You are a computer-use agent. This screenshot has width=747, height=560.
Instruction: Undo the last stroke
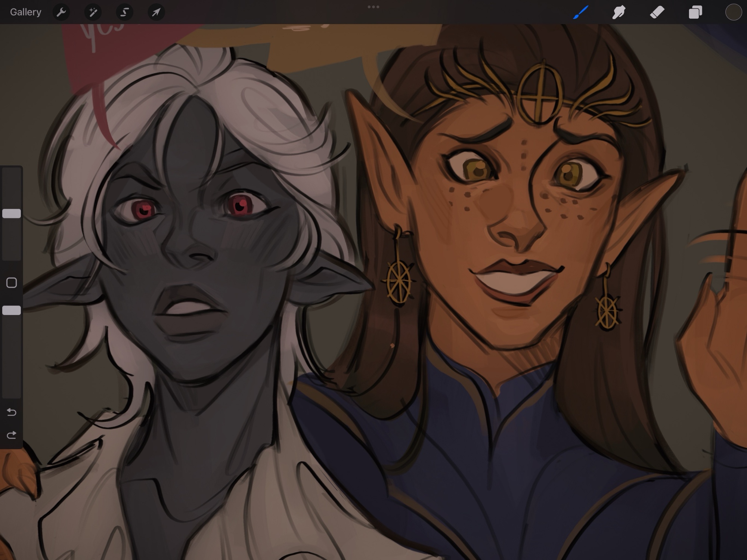12,412
